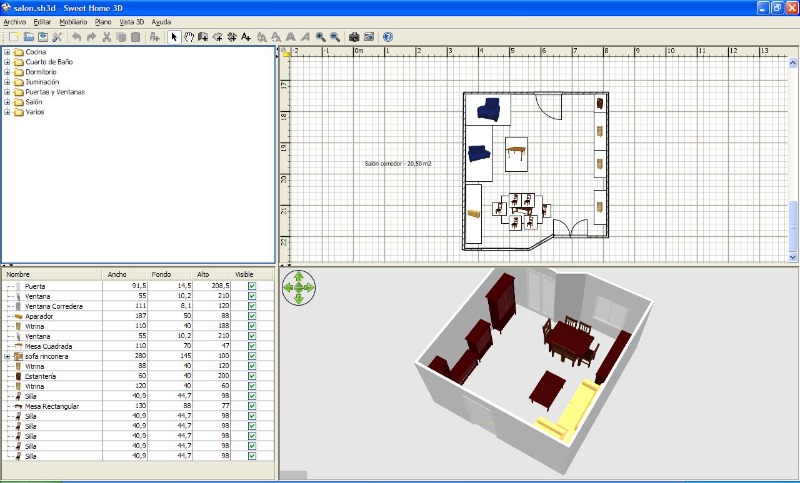Expand the Puertas y Ventanas folder
Screen dimensions: 800x483
[7, 92]
